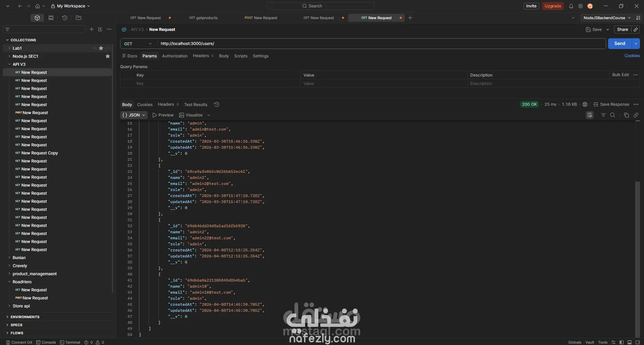Click the import icon beside sidebar search
The height and width of the screenshot is (345, 644).
(x=100, y=29)
